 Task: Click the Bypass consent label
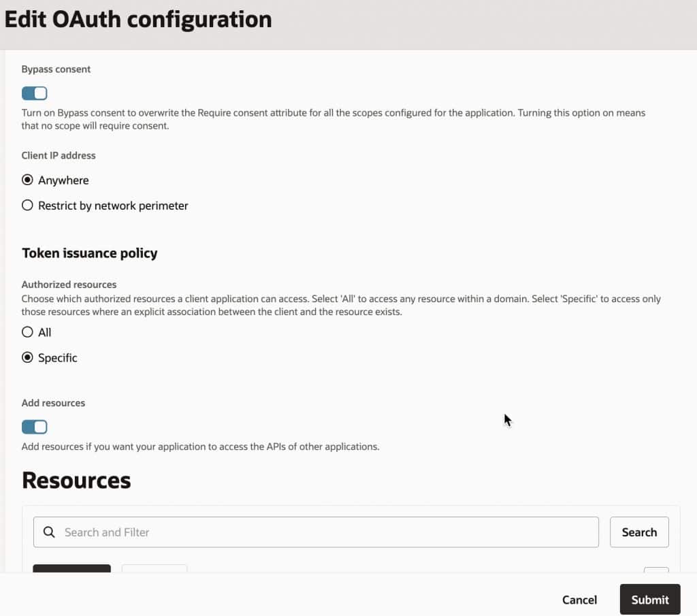click(x=56, y=69)
